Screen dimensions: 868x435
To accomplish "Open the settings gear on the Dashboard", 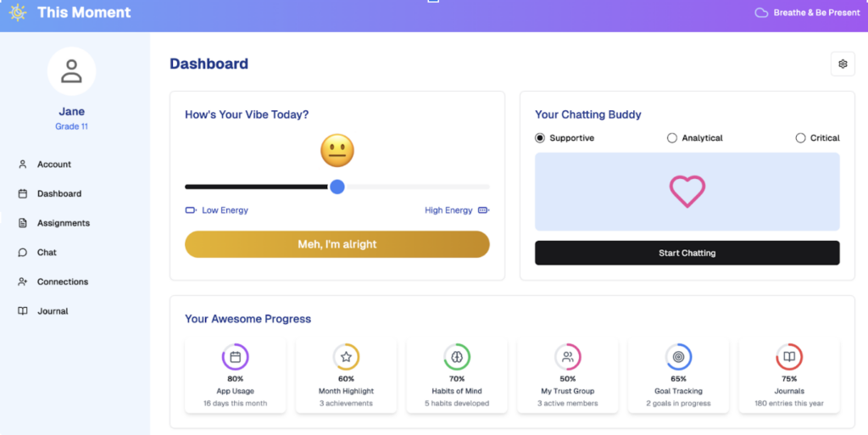I will [x=843, y=64].
